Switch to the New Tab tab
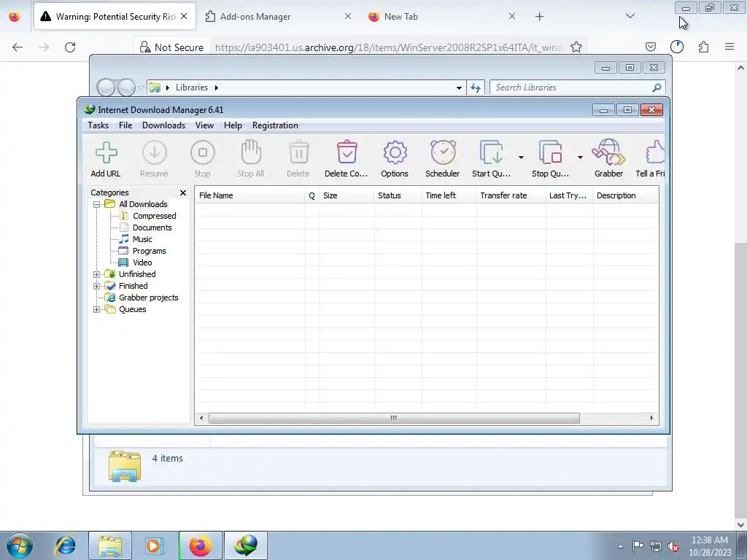 [441, 16]
